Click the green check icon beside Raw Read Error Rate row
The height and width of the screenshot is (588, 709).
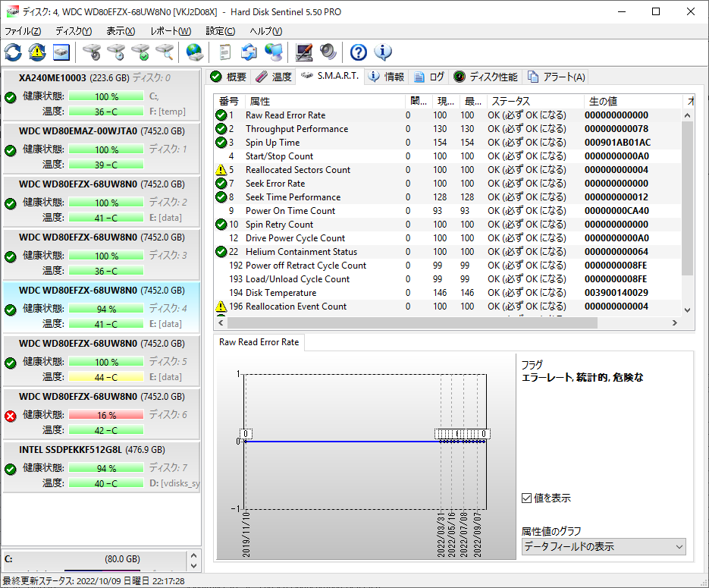[221, 115]
